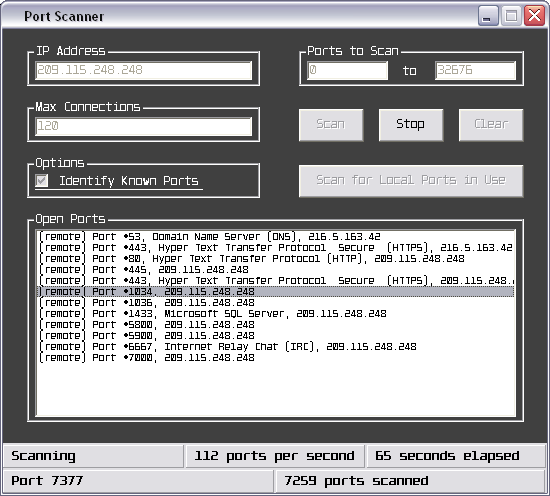
Task: Click the Stop button
Action: tap(411, 125)
